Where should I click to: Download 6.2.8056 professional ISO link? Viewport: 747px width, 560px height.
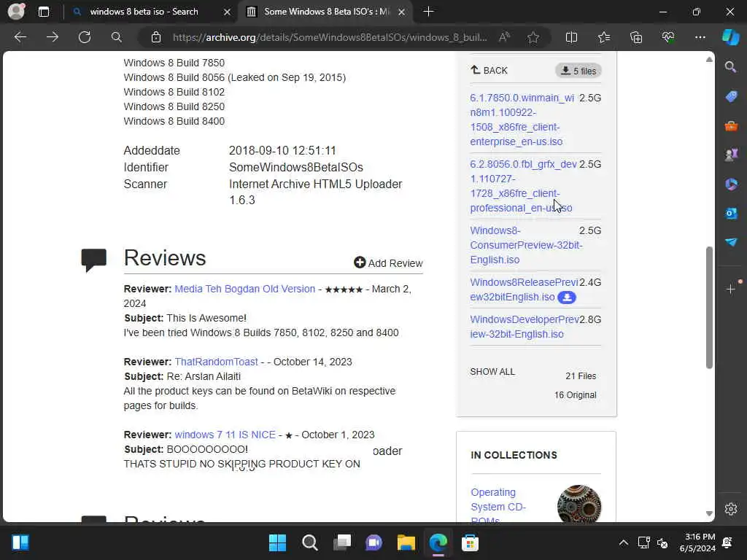(x=523, y=186)
